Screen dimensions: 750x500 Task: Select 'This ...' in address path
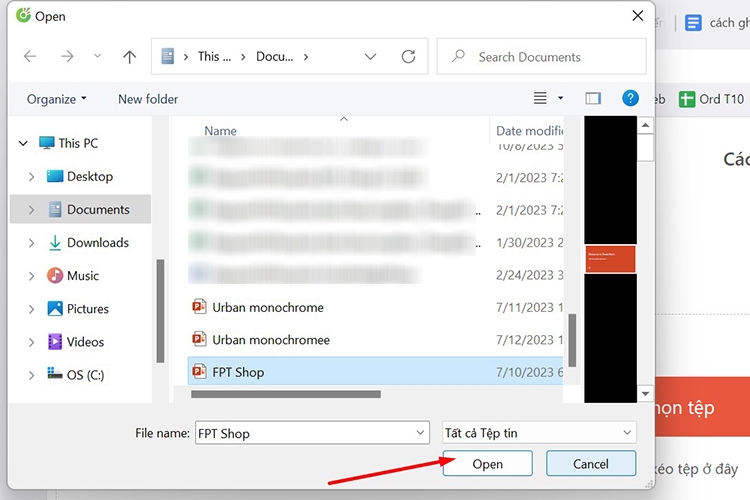pos(214,56)
